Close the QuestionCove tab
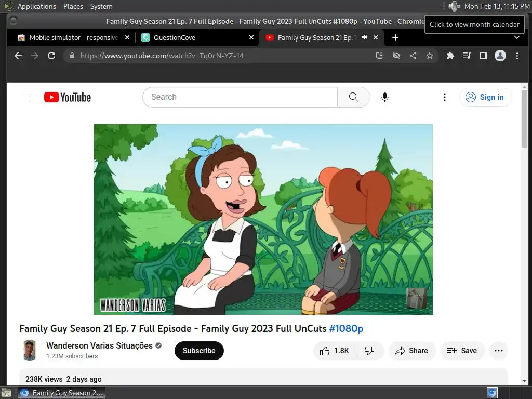The height and width of the screenshot is (399, 532). point(251,37)
